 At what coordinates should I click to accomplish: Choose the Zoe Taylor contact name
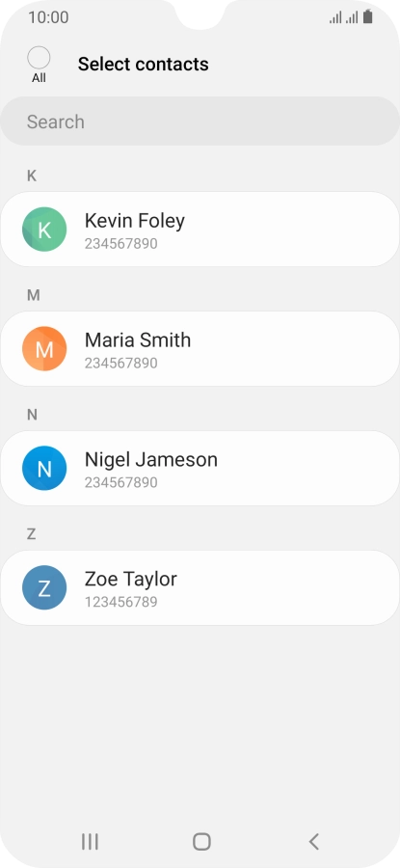pyautogui.click(x=130, y=579)
